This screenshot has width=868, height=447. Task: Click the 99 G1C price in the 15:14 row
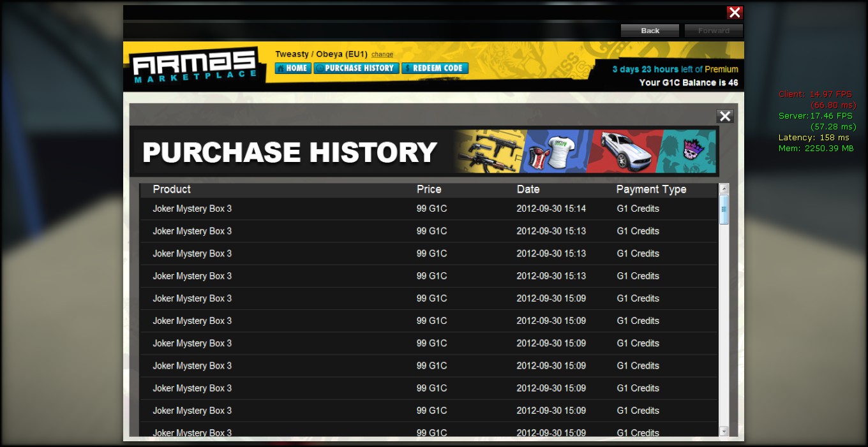pos(431,209)
